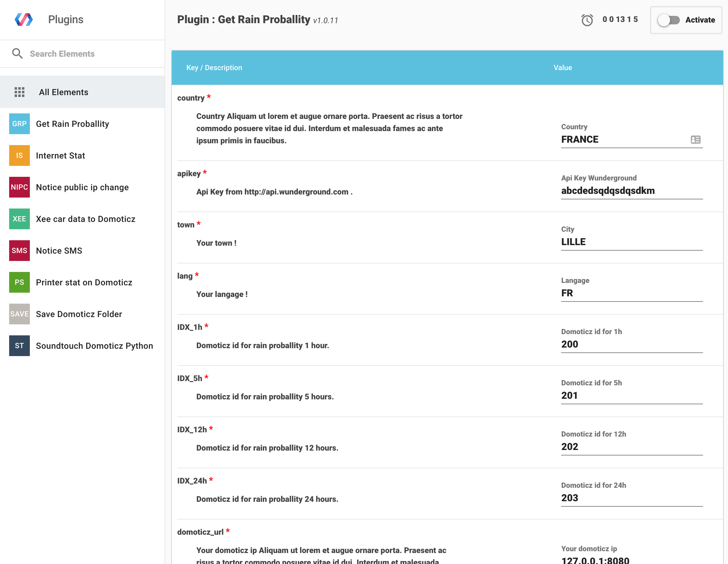Open the Country list selector icon

[695, 139]
